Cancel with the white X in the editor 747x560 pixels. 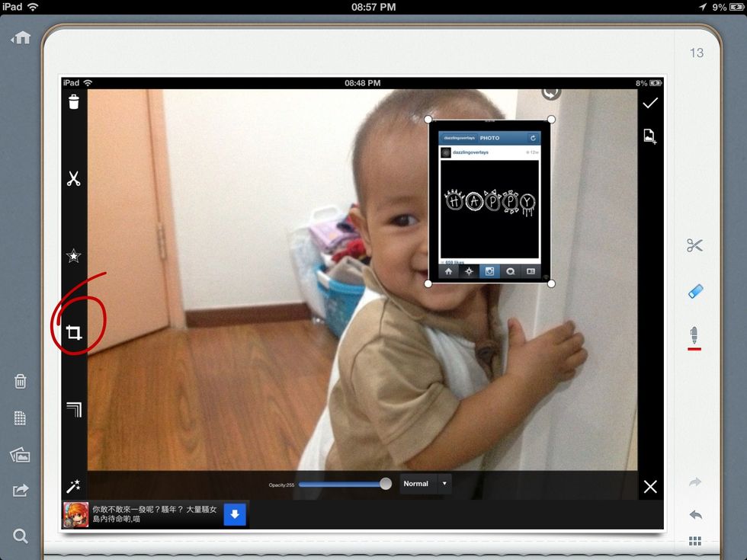point(650,487)
